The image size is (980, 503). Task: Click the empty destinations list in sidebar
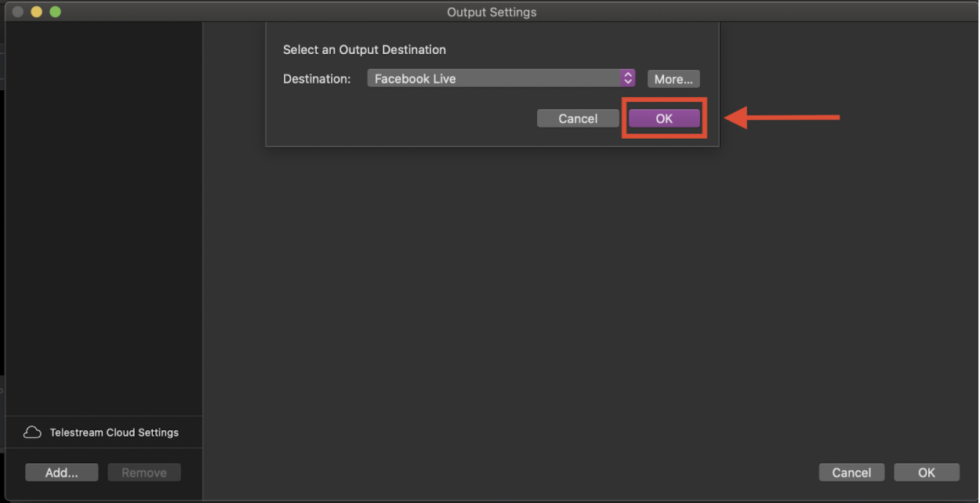(x=103, y=219)
